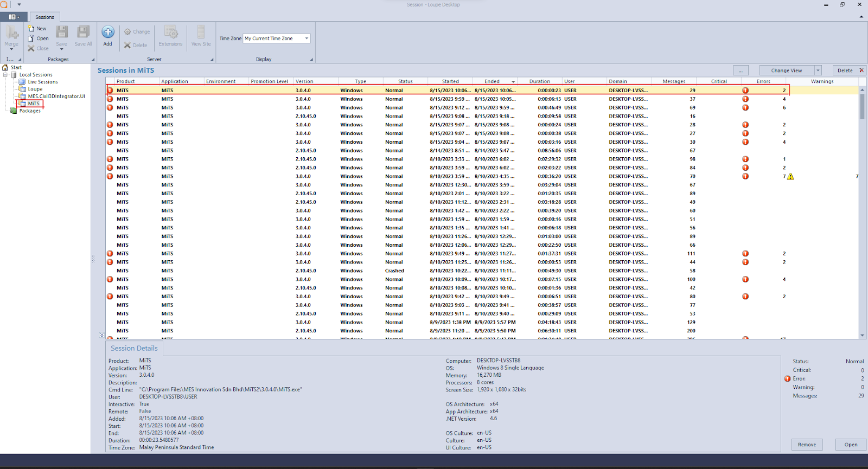Viewport: 868px width, 469px height.
Task: Click Delete in the Server ribbon group
Action: [136, 45]
